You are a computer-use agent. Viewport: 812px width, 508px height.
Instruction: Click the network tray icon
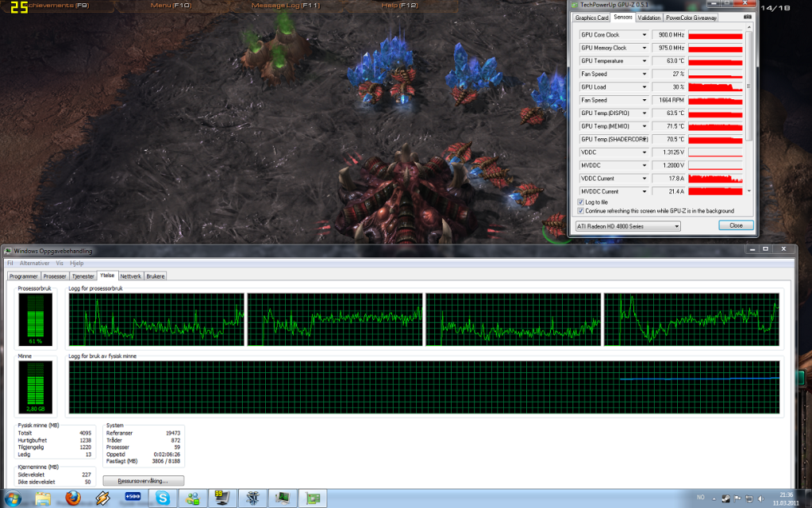(x=749, y=498)
